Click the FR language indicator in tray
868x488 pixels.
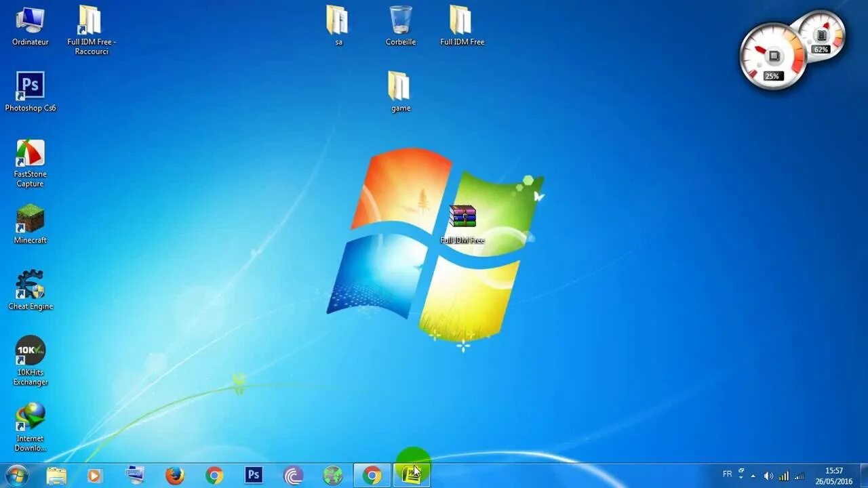click(x=727, y=474)
